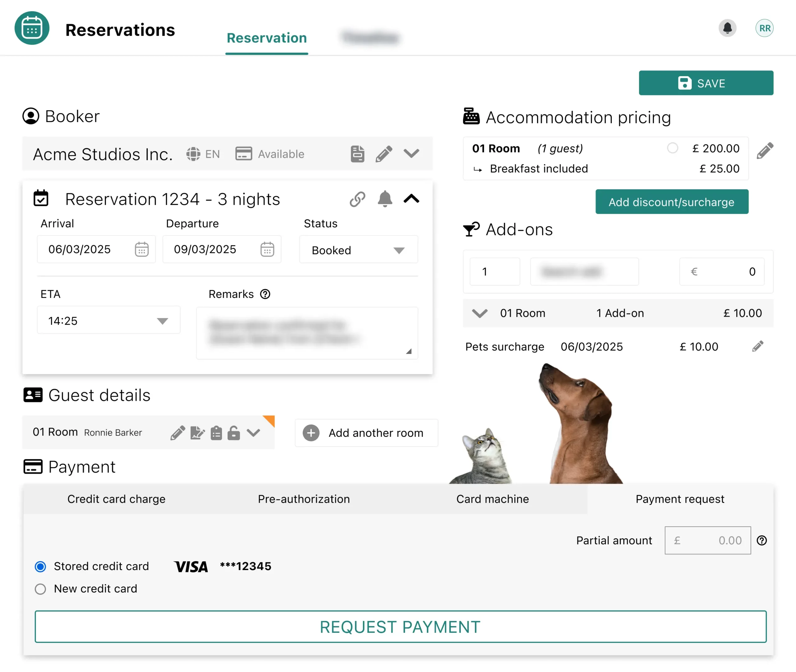796x672 pixels.
Task: Open the registration form signature icon for Room 01
Action: (x=197, y=433)
